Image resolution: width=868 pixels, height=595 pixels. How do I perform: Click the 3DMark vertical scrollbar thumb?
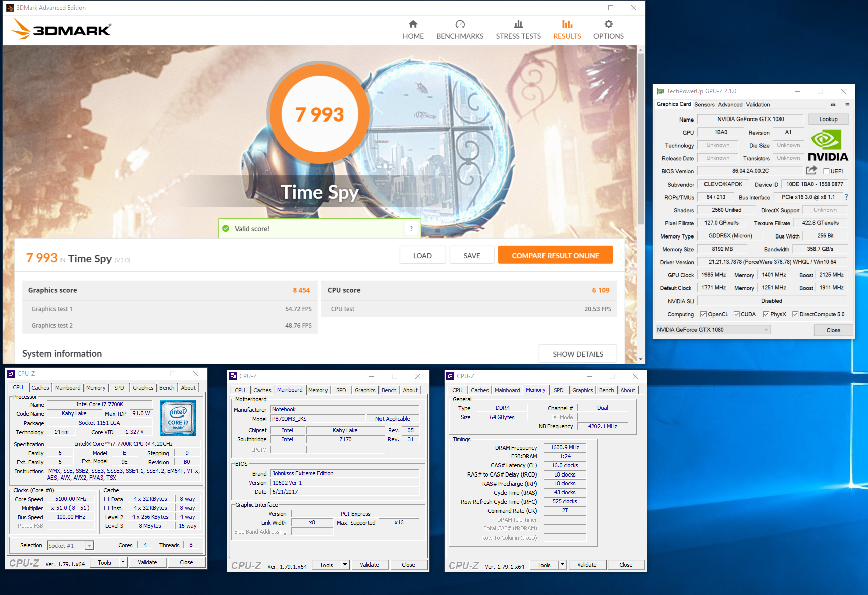(x=641, y=139)
